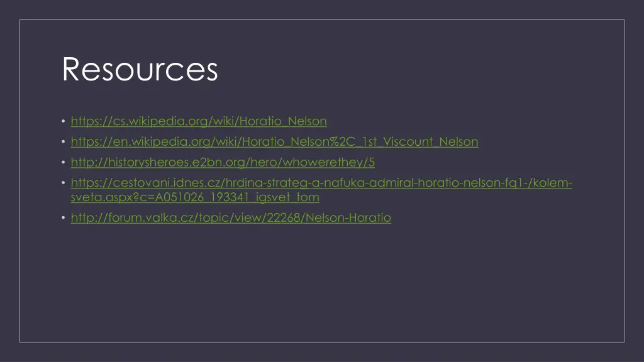
Task: Click the bullet beside the forum.valka link
Action: [x=64, y=218]
